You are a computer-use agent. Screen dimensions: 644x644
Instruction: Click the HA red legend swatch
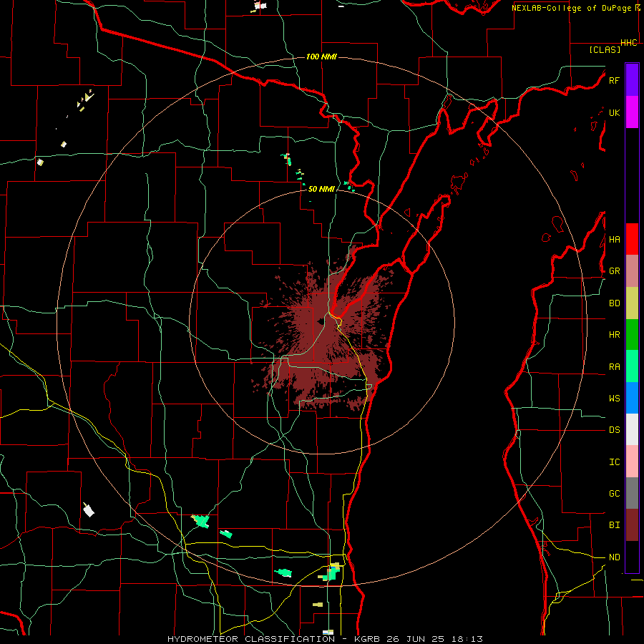pyautogui.click(x=632, y=239)
